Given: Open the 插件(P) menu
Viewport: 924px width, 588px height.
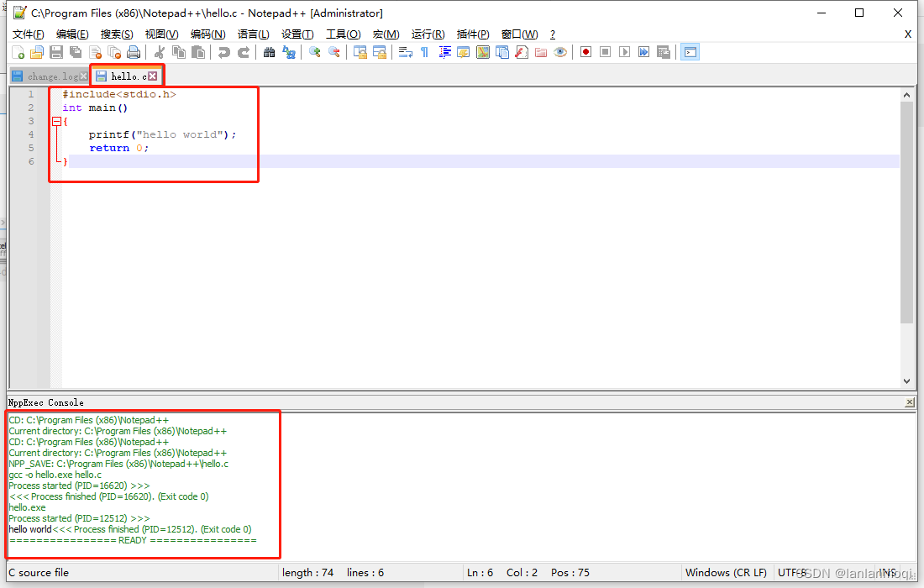Looking at the screenshot, I should coord(473,34).
